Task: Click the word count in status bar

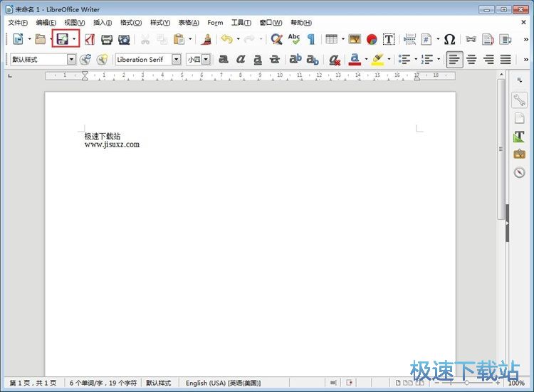Action: 103,383
